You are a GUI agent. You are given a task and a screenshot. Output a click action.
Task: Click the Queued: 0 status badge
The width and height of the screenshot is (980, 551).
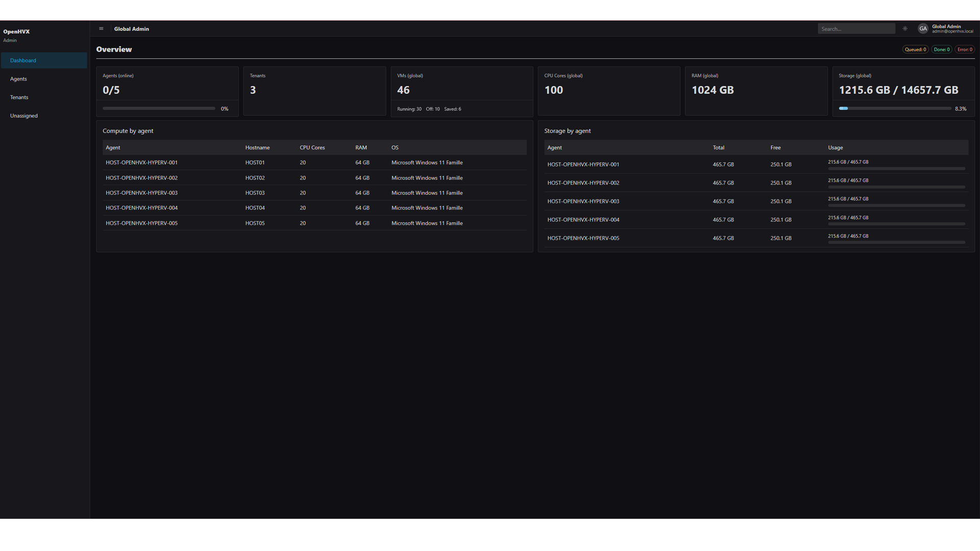pyautogui.click(x=915, y=49)
